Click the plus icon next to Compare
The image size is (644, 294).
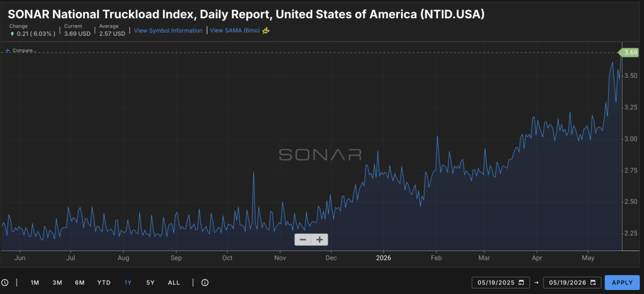click(8, 51)
